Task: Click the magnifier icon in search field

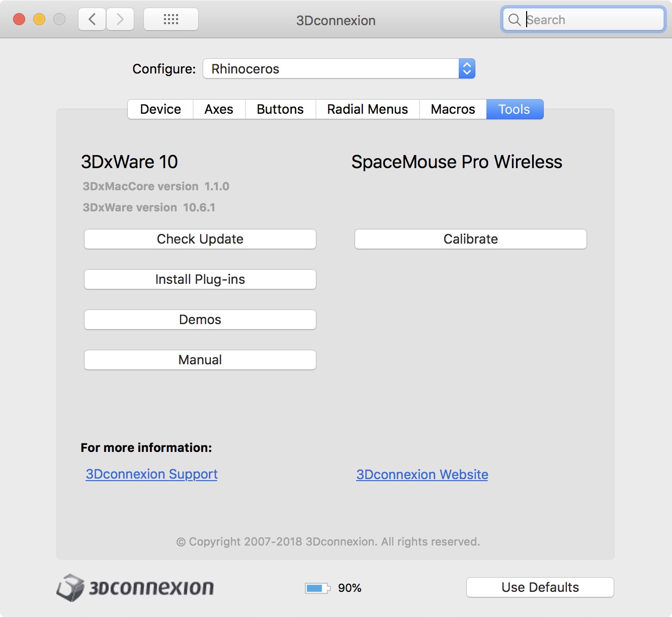Action: pos(514,20)
